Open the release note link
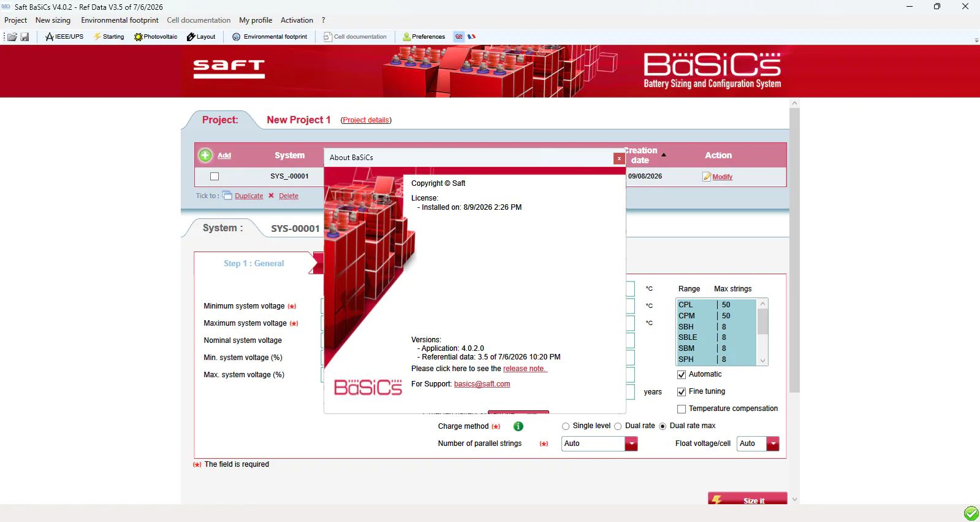Viewport: 980px width, 522px height. click(525, 369)
